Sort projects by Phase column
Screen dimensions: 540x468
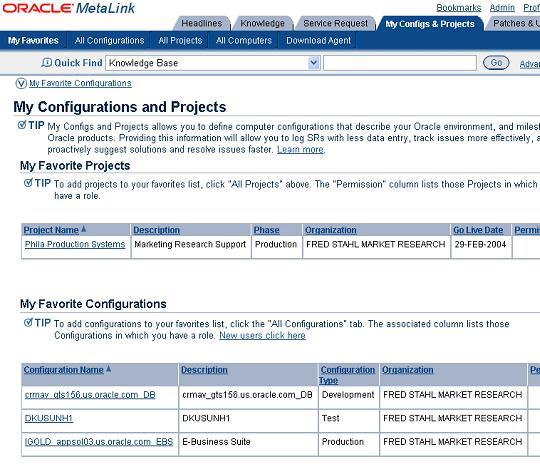(266, 230)
